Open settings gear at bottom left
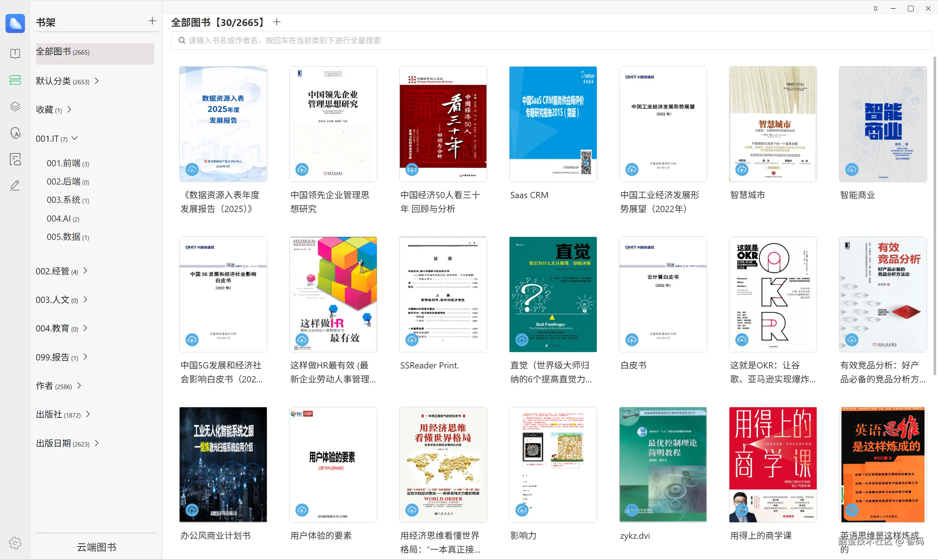Screen dimensions: 938x560 click(15, 543)
